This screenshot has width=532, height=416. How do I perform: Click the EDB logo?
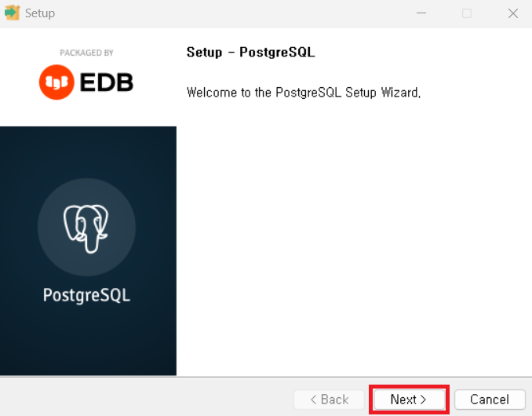coord(86,82)
